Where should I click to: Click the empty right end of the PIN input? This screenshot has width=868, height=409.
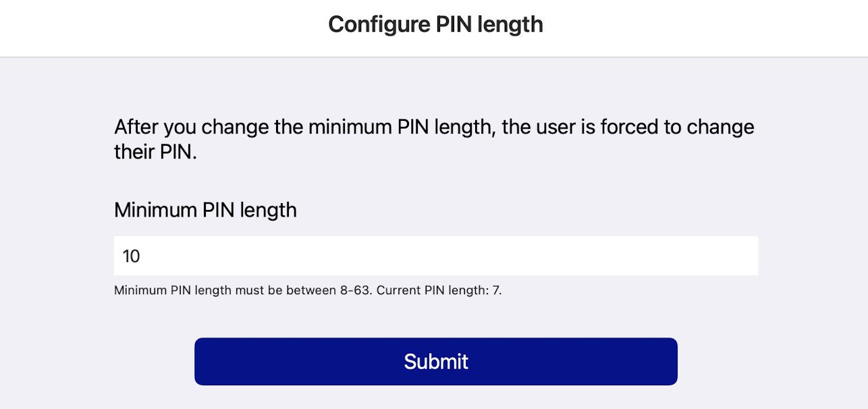pos(729,256)
